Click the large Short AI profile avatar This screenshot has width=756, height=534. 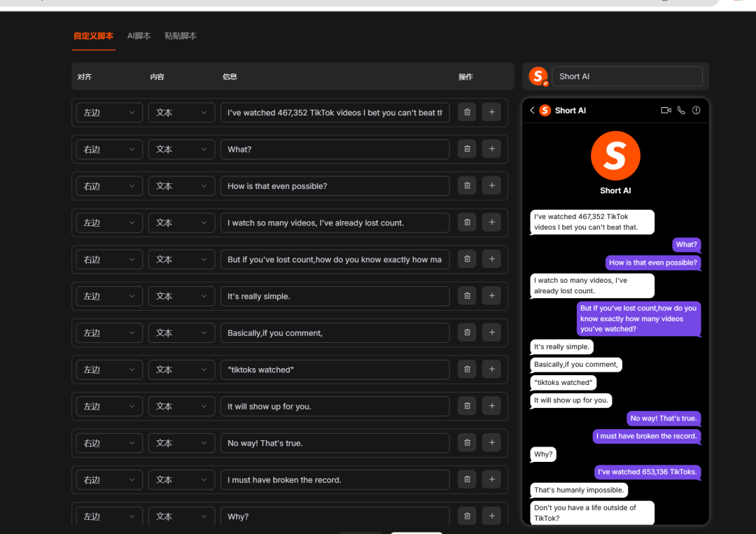[615, 155]
